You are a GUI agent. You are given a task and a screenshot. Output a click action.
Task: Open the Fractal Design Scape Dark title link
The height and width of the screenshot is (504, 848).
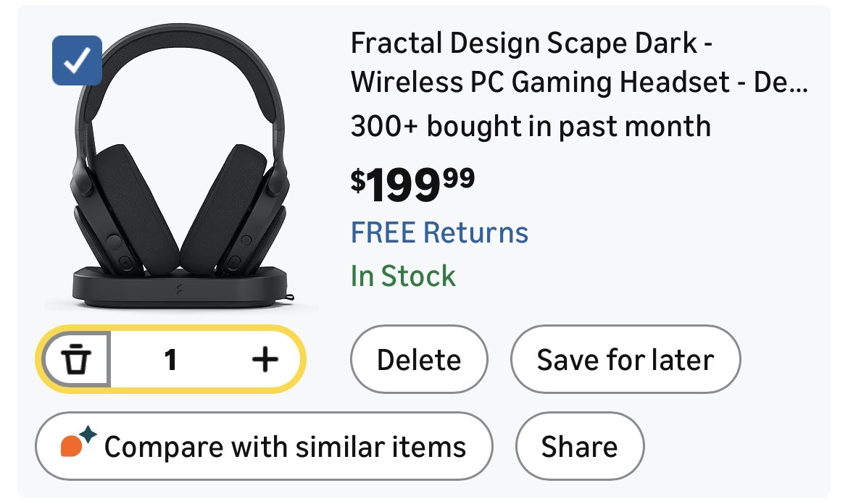(x=532, y=45)
